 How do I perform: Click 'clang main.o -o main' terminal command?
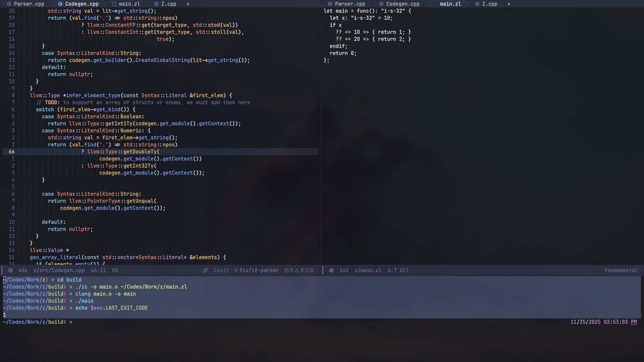tap(105, 294)
